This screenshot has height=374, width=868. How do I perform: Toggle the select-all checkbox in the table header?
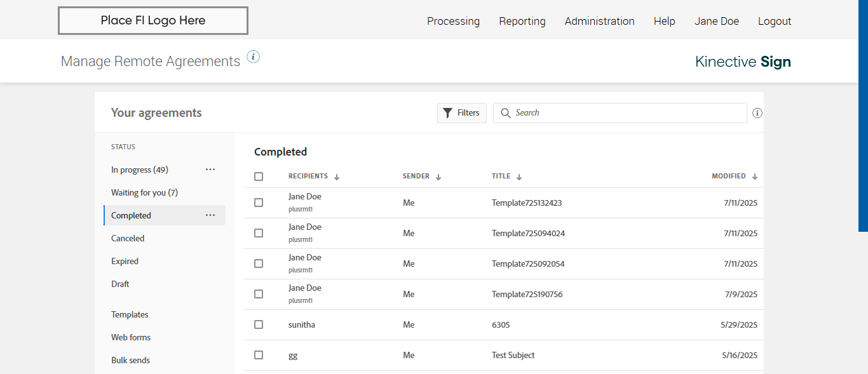click(259, 177)
